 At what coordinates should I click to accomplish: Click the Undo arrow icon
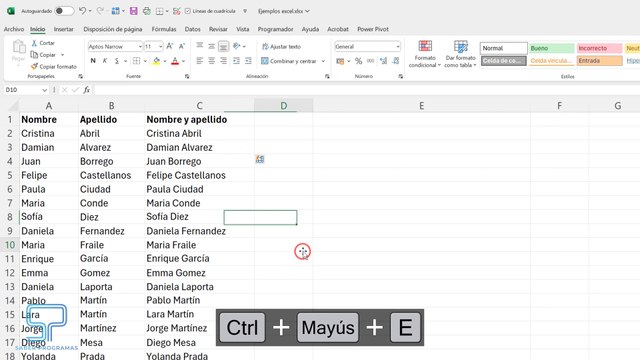click(82, 11)
